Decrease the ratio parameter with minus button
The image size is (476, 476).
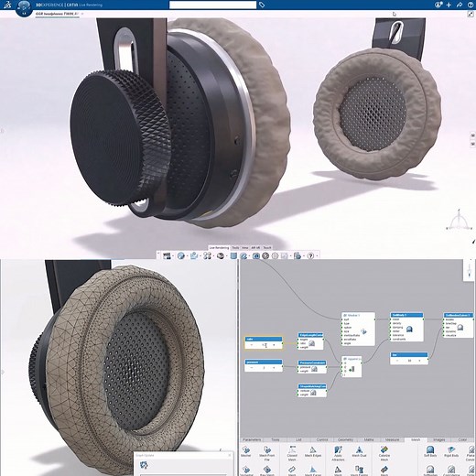[x=252, y=345]
